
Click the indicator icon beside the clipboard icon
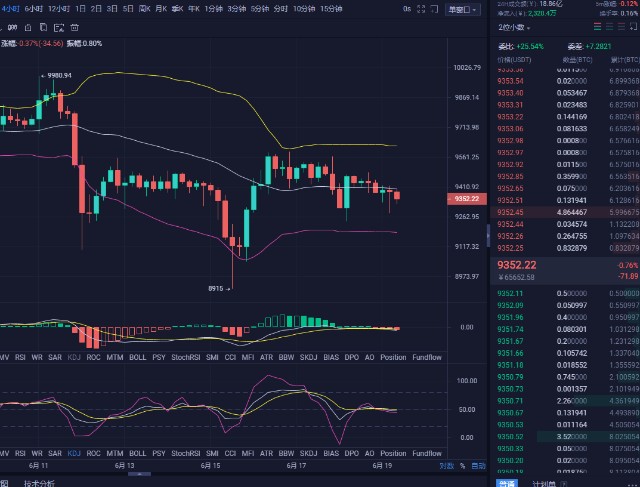12,28
